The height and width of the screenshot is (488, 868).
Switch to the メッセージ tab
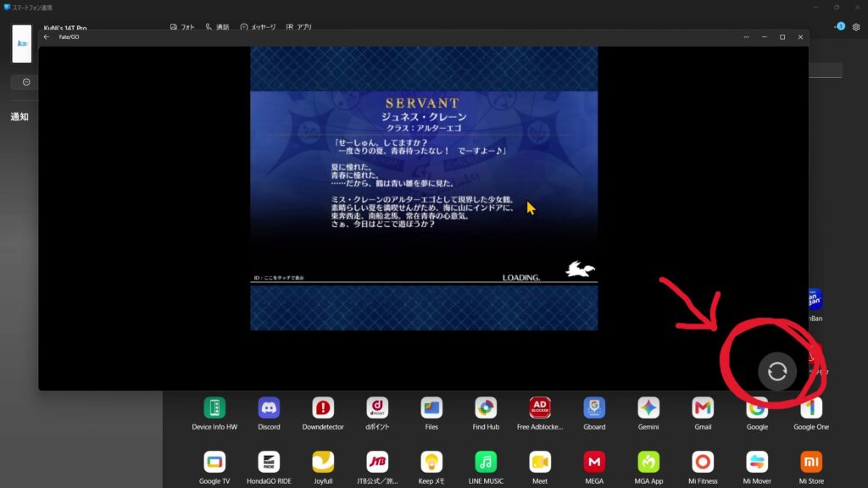258,26
